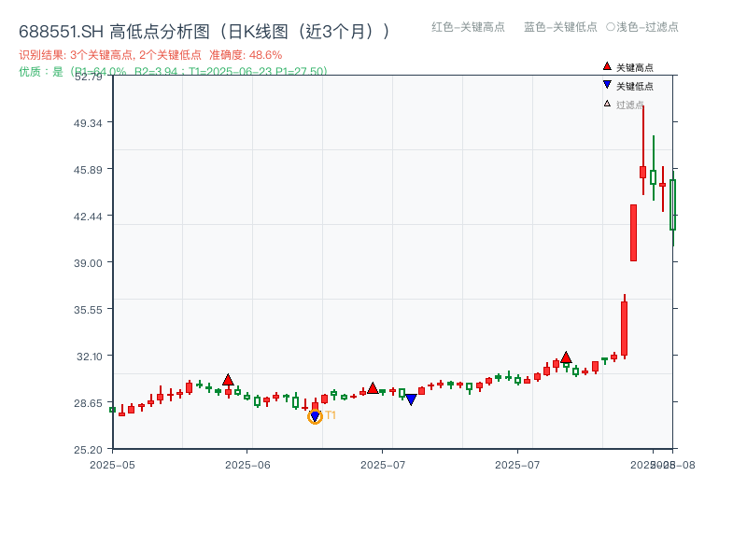The height and width of the screenshot is (560, 747).
Task: Click the blue key-low triangle after 2025-07
Action: click(x=410, y=399)
